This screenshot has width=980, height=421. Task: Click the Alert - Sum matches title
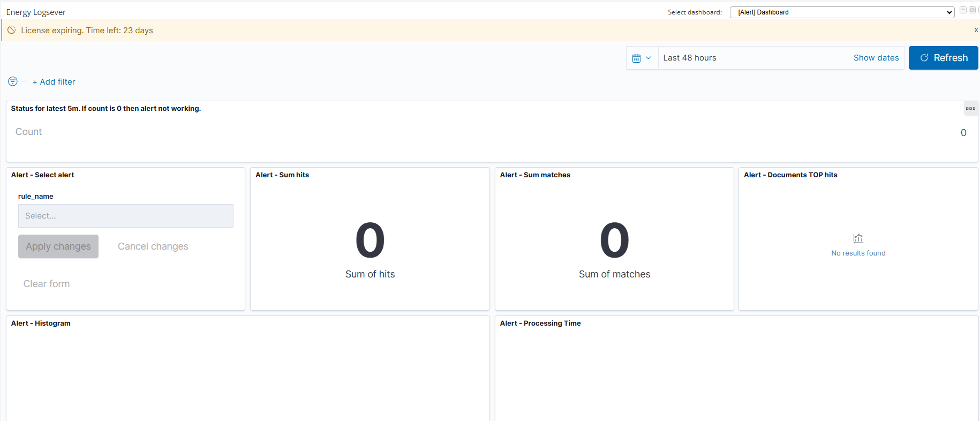[x=535, y=175]
